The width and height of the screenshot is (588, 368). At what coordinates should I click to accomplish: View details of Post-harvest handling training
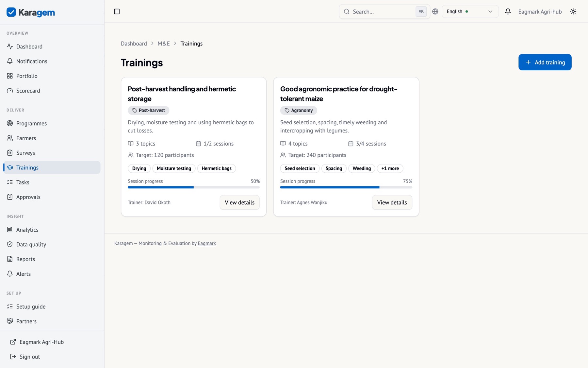click(x=239, y=202)
